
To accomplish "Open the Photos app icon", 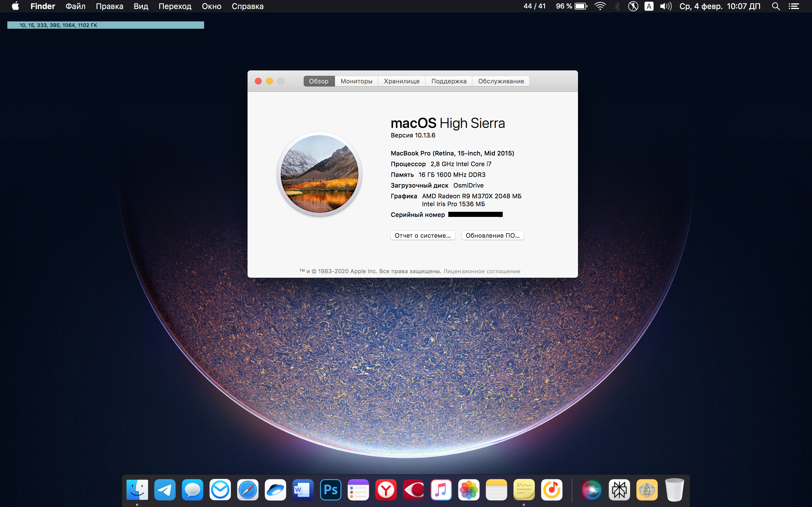I will tap(469, 490).
